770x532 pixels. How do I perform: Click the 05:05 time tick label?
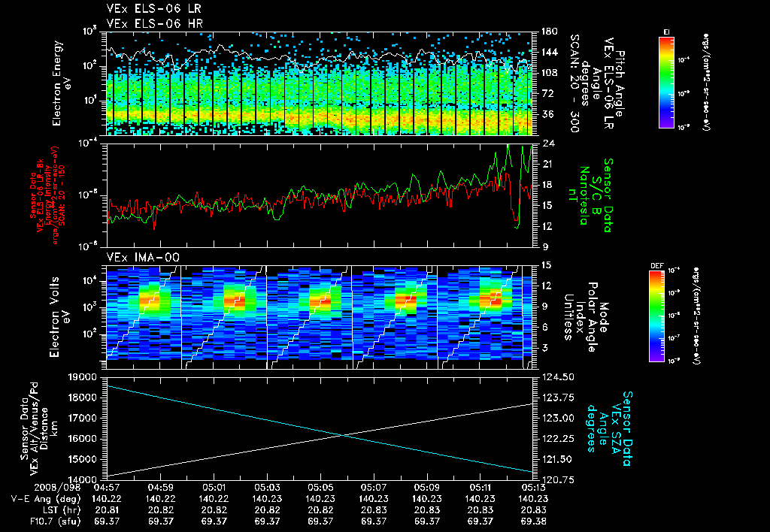point(320,488)
